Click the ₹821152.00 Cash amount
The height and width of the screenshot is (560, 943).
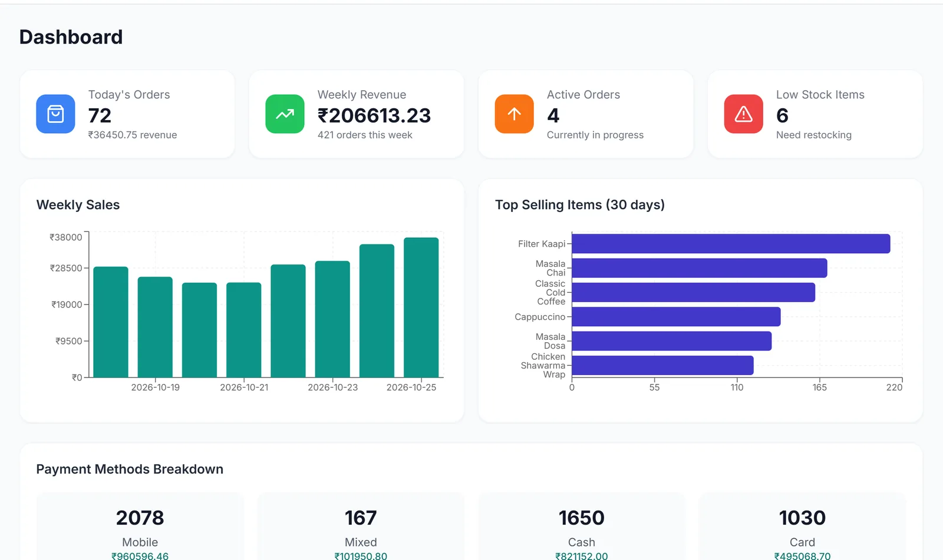[x=582, y=555]
